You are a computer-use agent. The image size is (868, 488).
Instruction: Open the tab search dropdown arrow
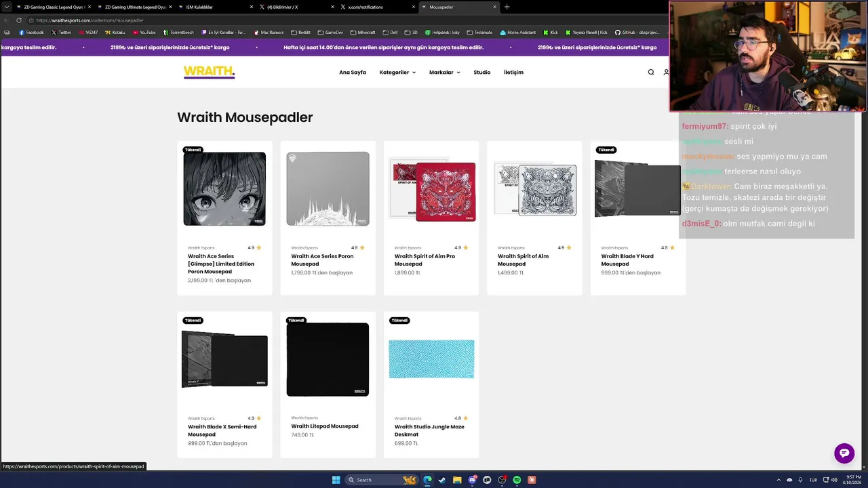(7, 7)
